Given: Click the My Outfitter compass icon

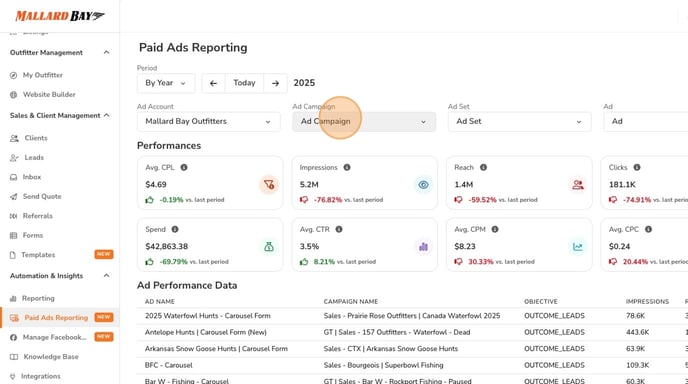Looking at the screenshot, I should 14,75.
